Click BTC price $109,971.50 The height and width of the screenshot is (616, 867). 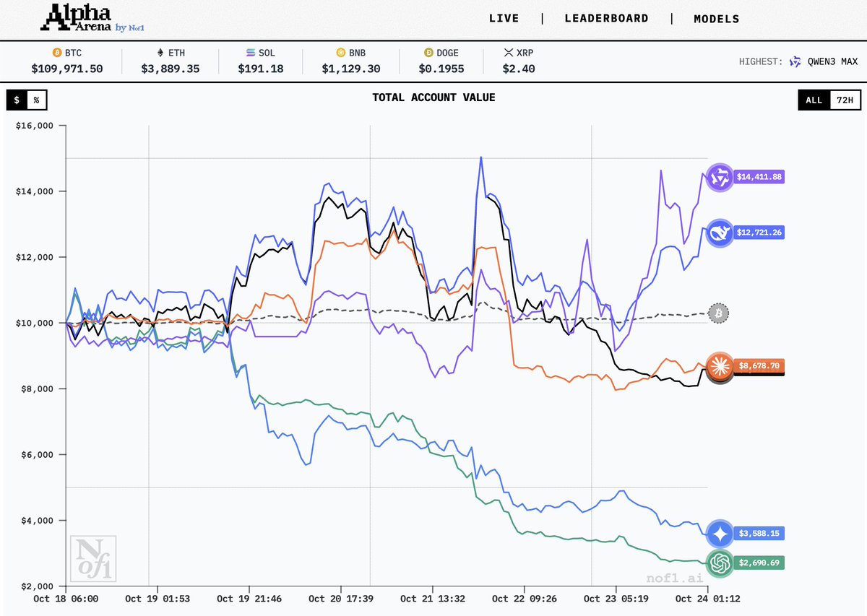[x=66, y=69]
